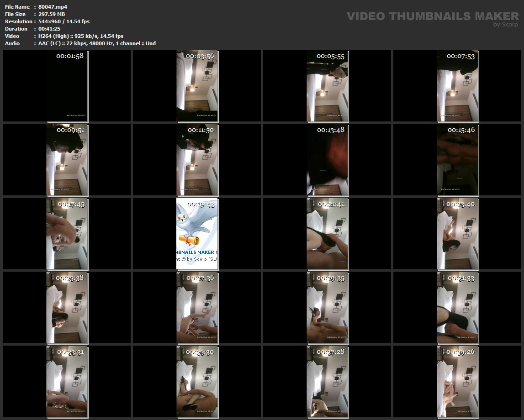Screen dimensions: 524x420
Task: Click the File Size label
Action: pos(15,14)
